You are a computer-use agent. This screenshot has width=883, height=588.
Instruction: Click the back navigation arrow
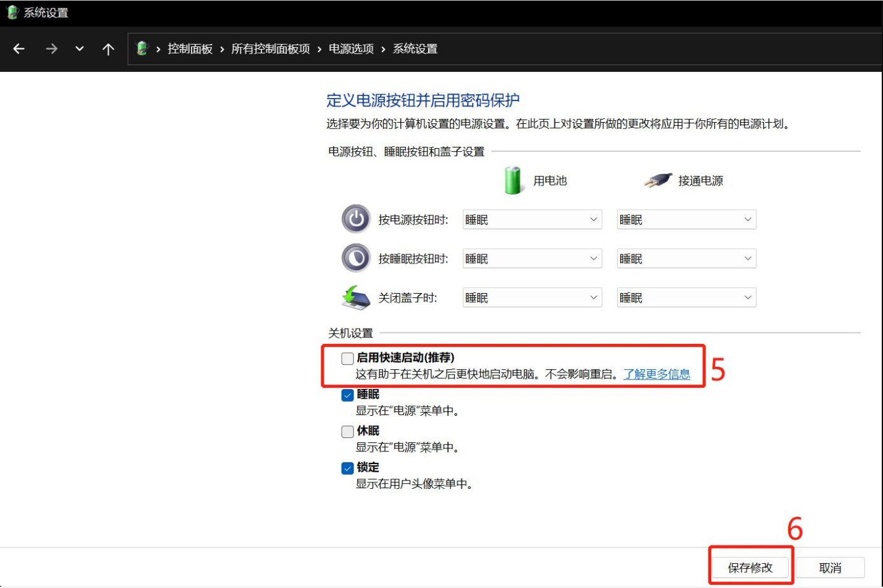(x=18, y=48)
